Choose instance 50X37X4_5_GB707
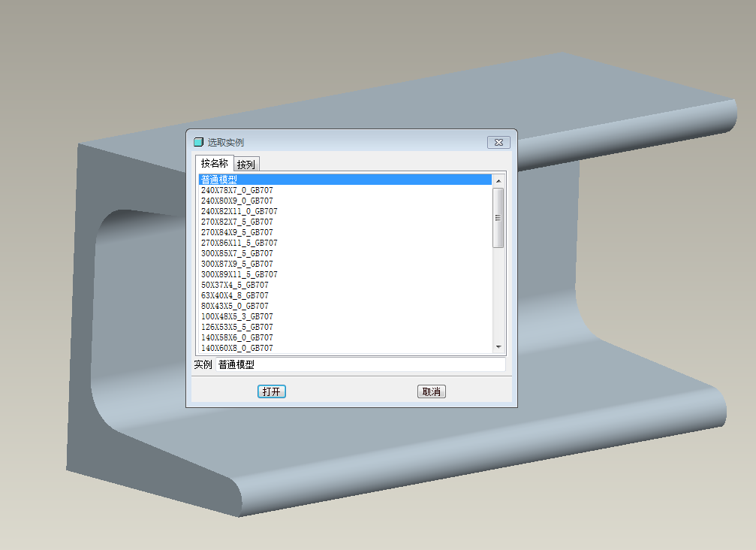Viewport: 756px width, 550px height. point(234,285)
